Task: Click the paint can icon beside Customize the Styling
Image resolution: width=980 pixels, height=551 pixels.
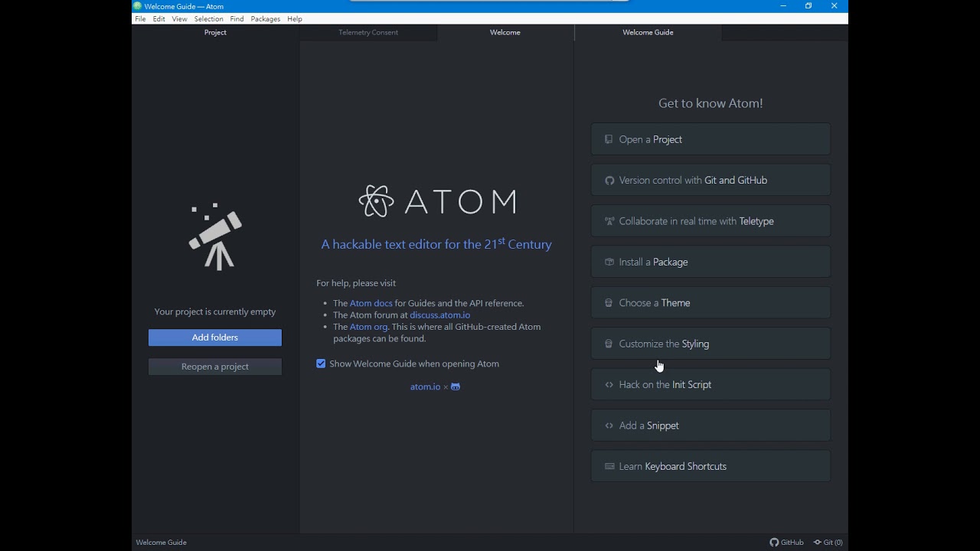Action: (x=609, y=344)
